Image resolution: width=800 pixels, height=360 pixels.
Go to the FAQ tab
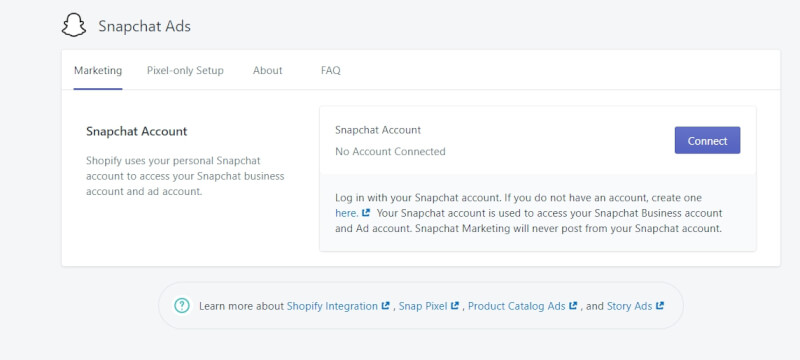pos(331,70)
